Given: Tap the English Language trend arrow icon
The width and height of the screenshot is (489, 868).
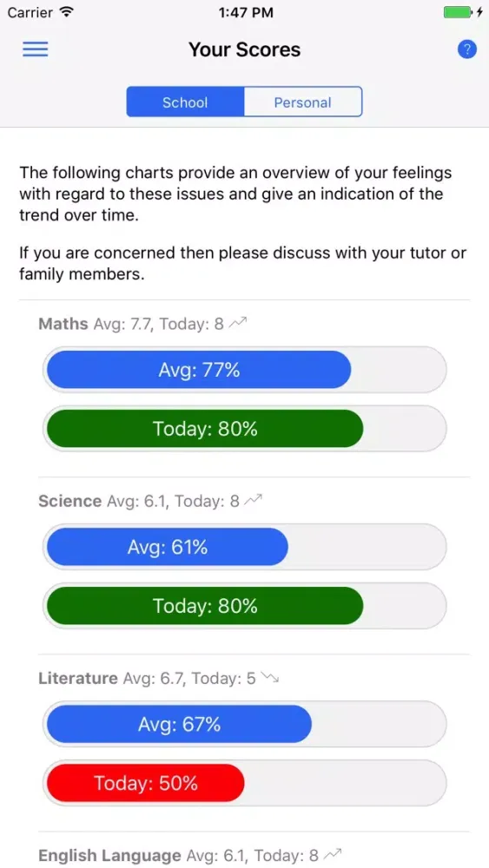Looking at the screenshot, I should (333, 855).
